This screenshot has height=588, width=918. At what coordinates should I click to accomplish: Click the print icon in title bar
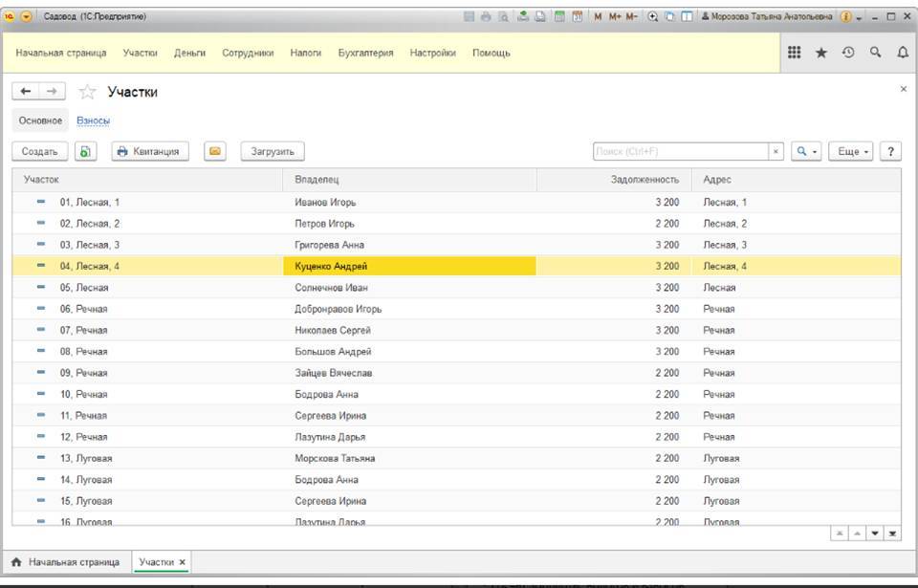[486, 17]
